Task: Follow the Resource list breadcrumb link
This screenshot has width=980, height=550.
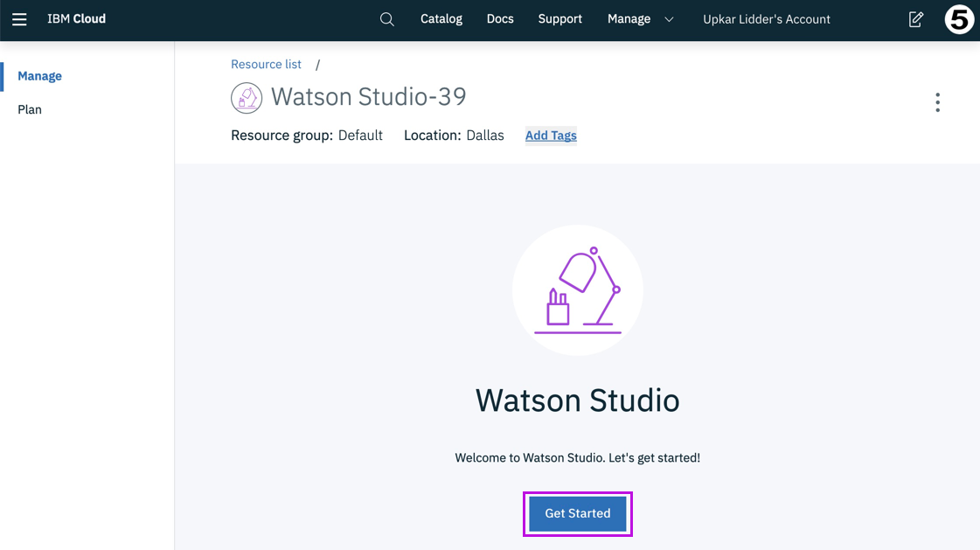Action: pos(266,65)
